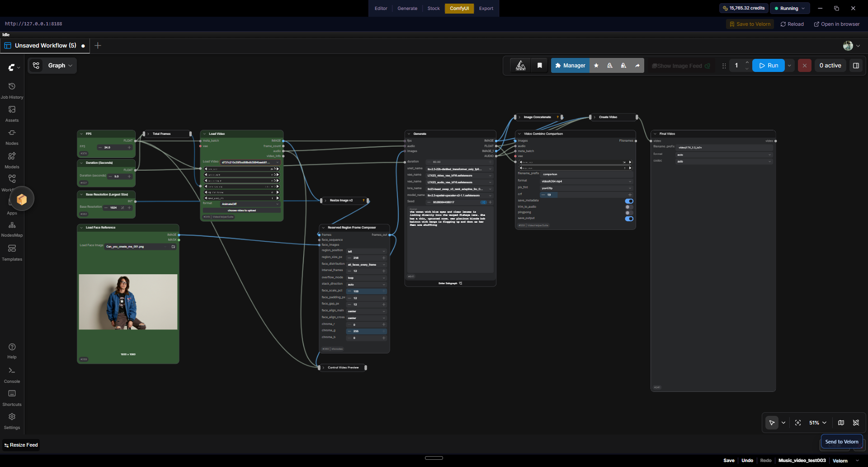Increase the batch count stepper

click(x=747, y=62)
